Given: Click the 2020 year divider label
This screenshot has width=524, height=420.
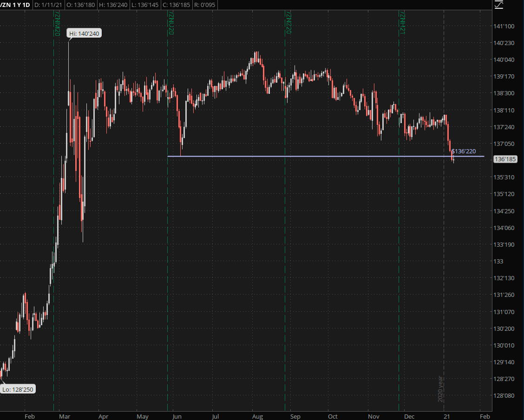Looking at the screenshot, I should (440, 388).
